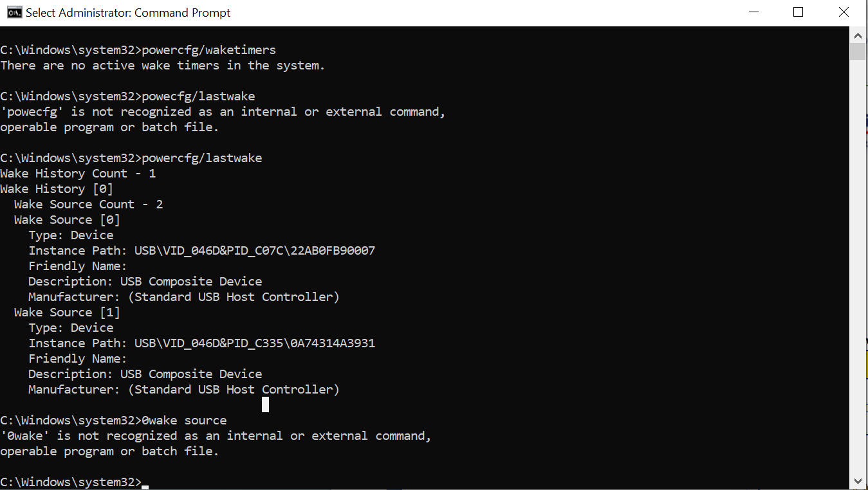Click the 'Wake History Count - 1' line
Screen dimensions: 868x490
tap(78, 174)
